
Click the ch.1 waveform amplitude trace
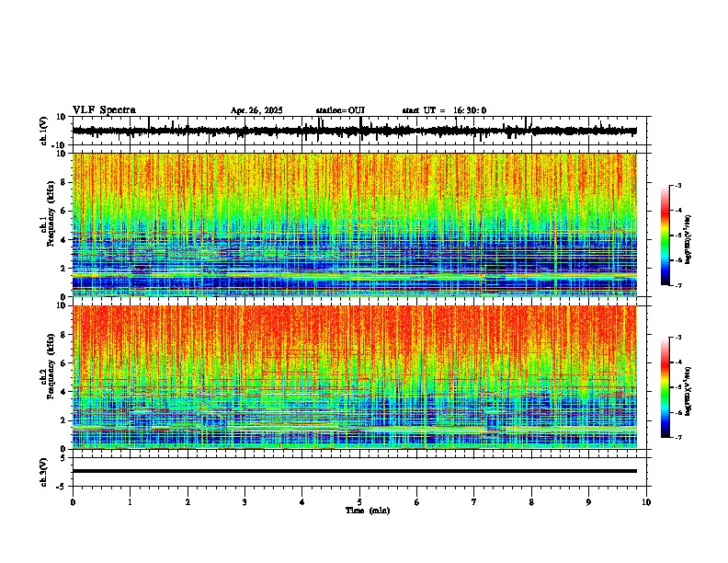tap(355, 131)
